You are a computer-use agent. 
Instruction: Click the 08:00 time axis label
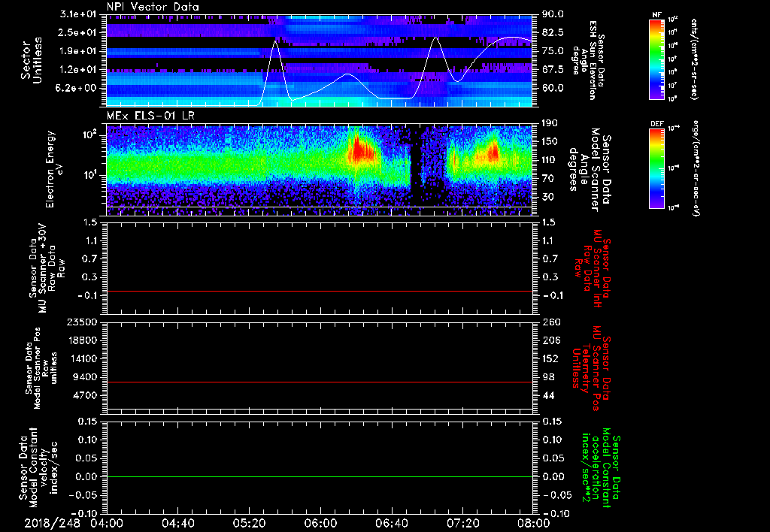533,522
